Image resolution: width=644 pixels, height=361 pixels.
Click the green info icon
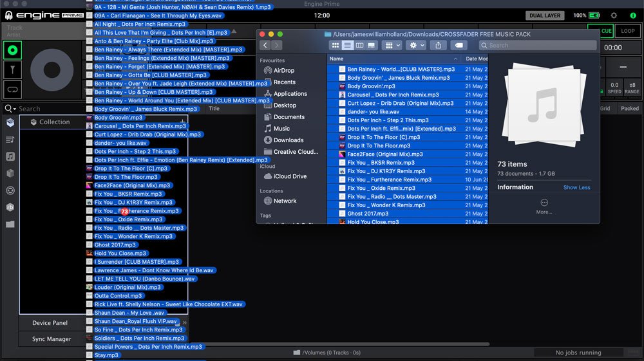[x=633, y=15]
